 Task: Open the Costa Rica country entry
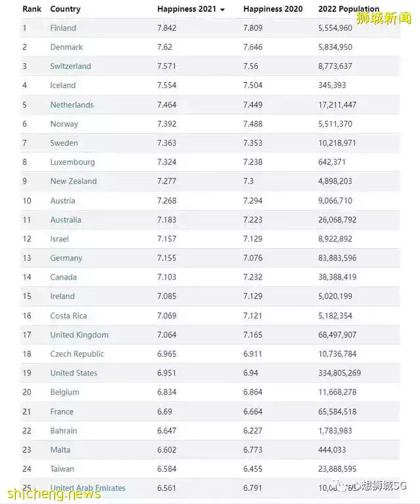pyautogui.click(x=68, y=316)
